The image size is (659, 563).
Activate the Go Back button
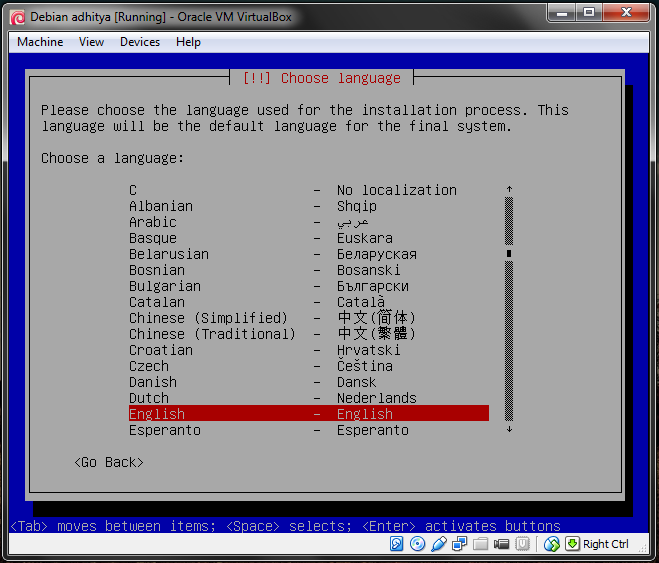[109, 462]
